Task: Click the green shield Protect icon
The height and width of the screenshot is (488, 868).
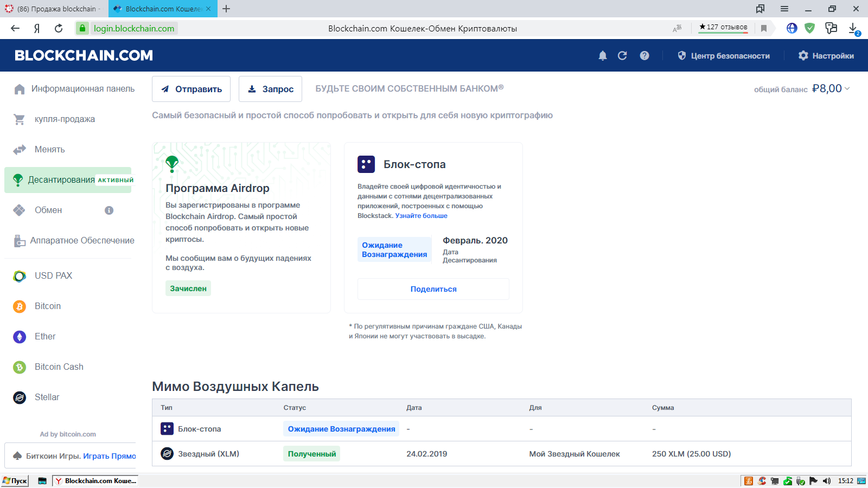Action: tap(809, 28)
